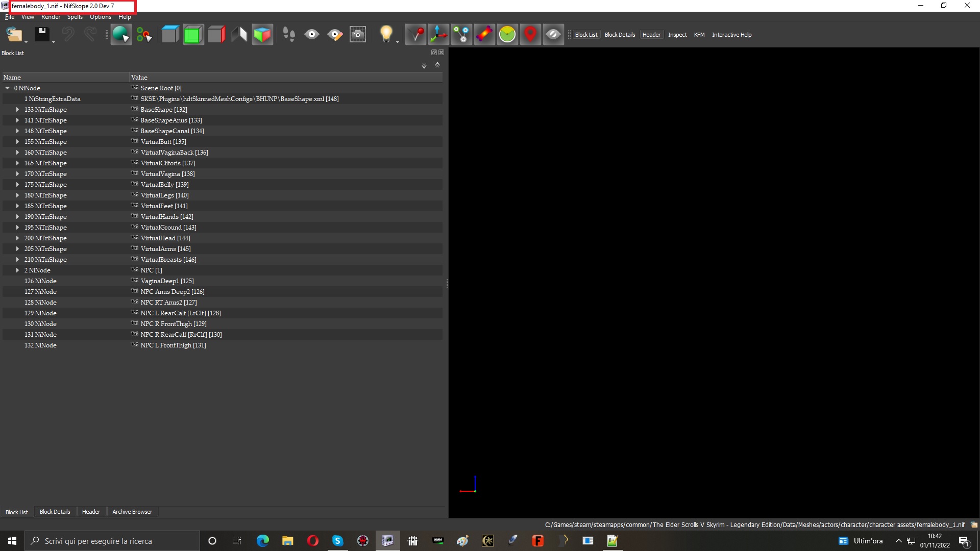Open the Spells menu
980x551 pixels.
coord(75,17)
